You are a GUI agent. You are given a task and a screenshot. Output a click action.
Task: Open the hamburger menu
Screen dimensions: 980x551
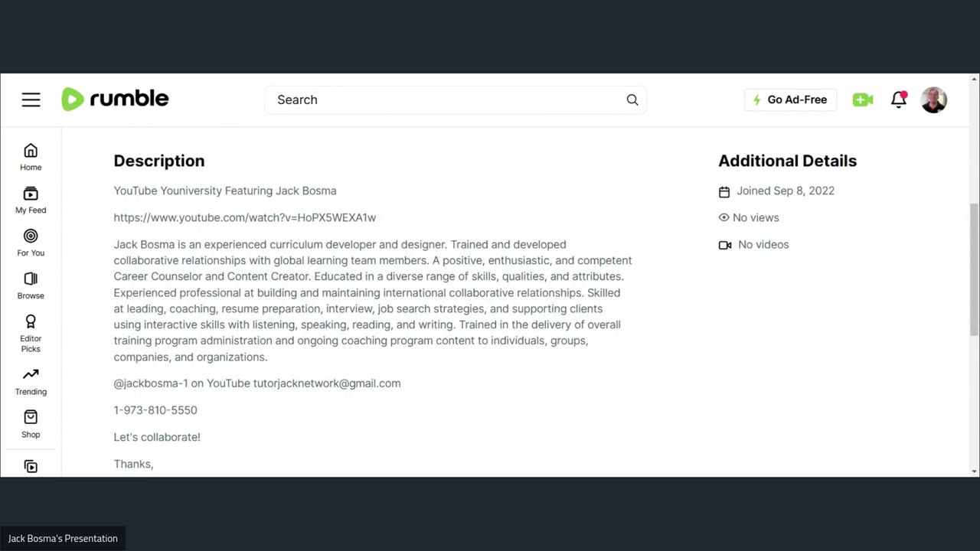31,99
